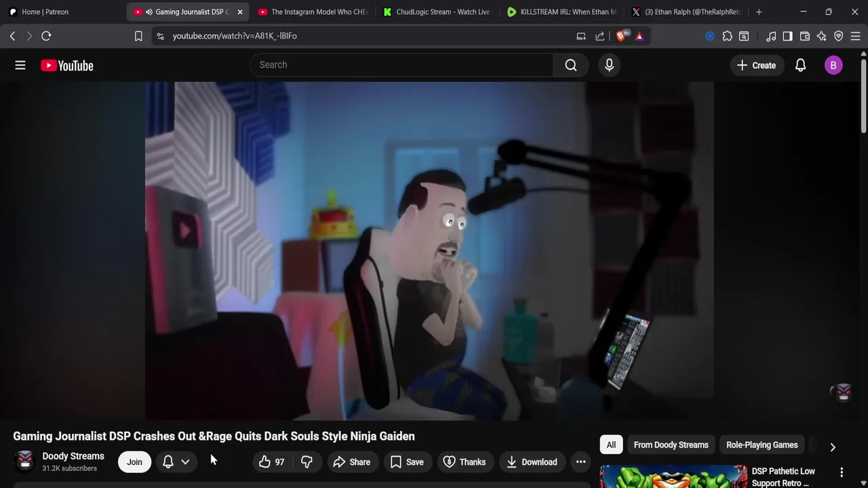868x488 pixels.
Task: Open Brave VPN shield icon
Action: (x=839, y=36)
